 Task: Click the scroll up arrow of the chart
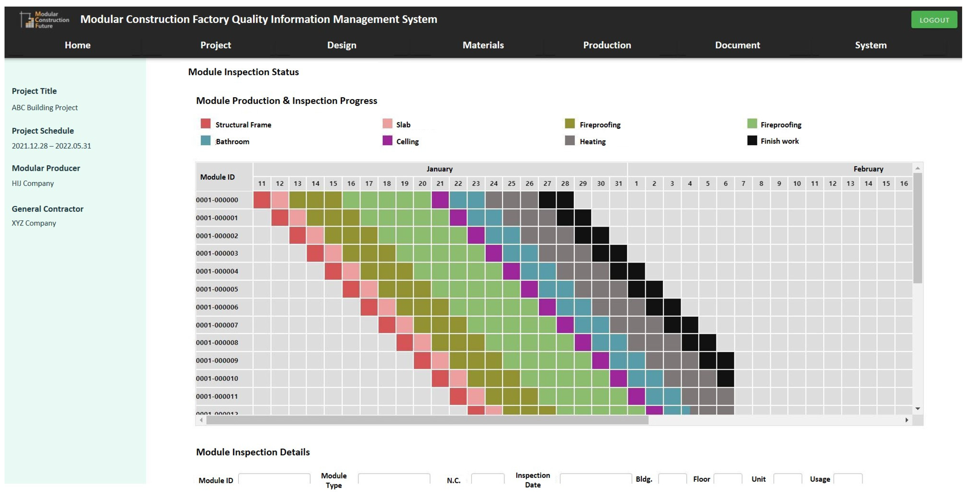917,168
